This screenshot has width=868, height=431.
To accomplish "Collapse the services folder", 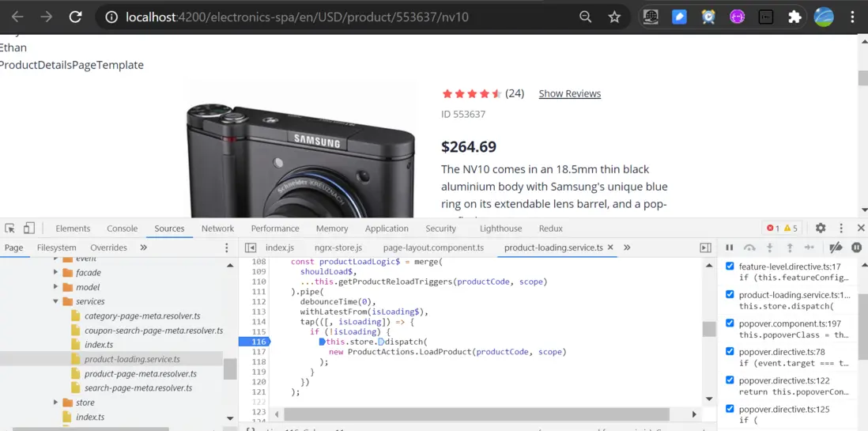I will [x=56, y=301].
